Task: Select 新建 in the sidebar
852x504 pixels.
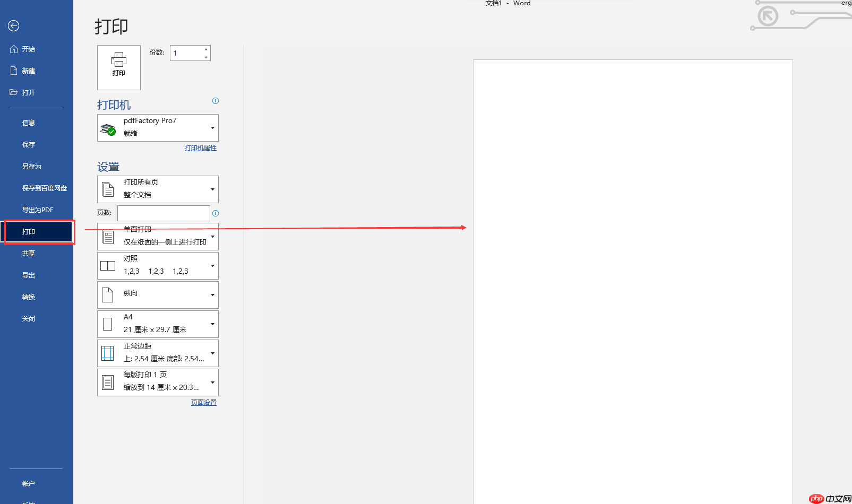Action: pyautogui.click(x=37, y=71)
